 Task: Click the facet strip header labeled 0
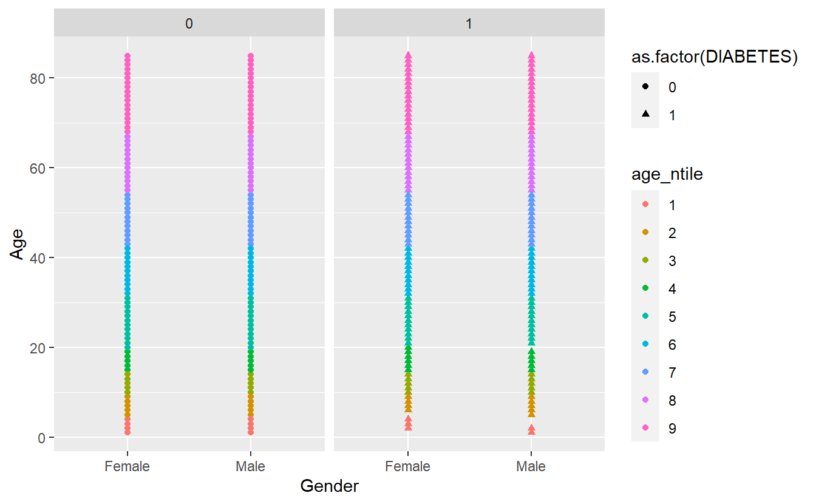pyautogui.click(x=189, y=24)
